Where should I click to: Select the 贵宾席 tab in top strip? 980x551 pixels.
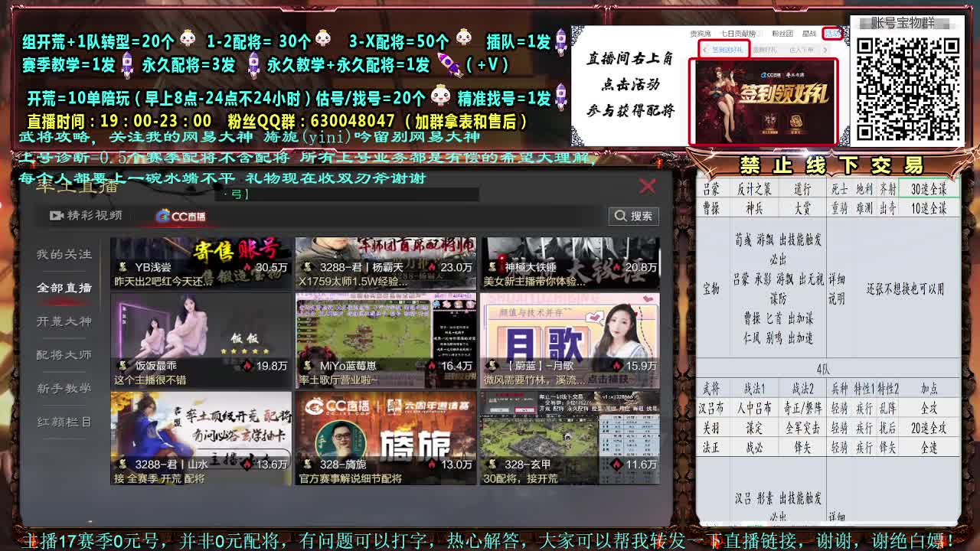coord(701,34)
